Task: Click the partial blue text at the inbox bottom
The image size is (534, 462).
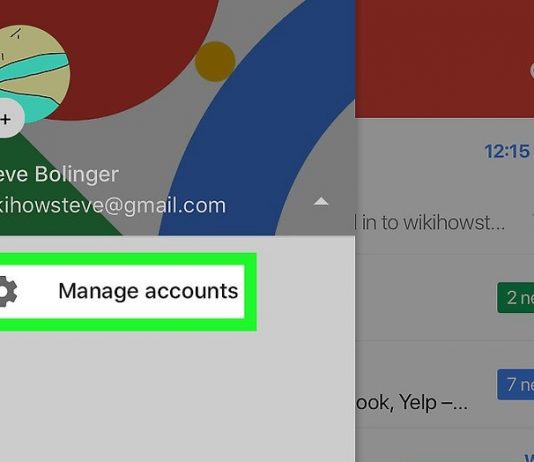Action: [x=529, y=457]
